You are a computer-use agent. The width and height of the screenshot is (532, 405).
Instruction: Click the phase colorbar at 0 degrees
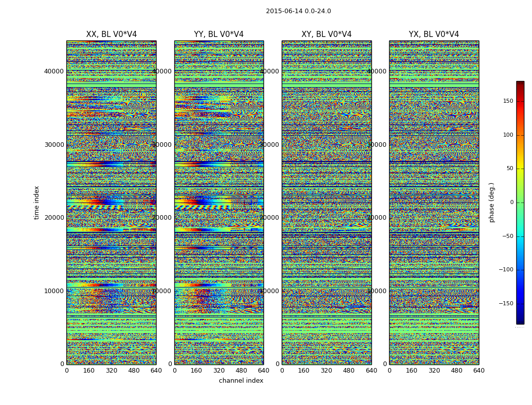coord(520,202)
